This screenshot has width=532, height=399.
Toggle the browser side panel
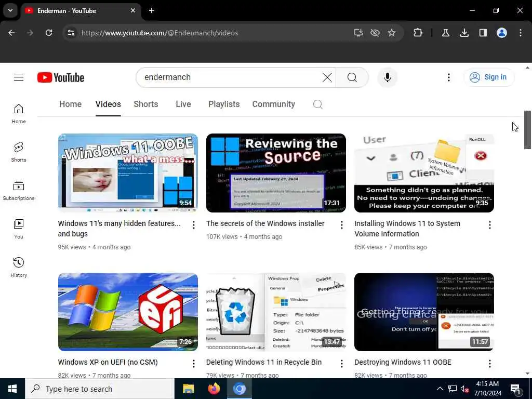(483, 33)
